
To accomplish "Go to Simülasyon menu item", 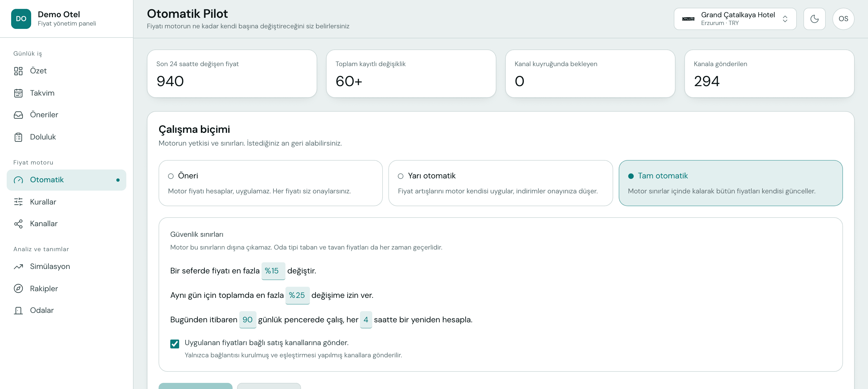I will coord(66,266).
